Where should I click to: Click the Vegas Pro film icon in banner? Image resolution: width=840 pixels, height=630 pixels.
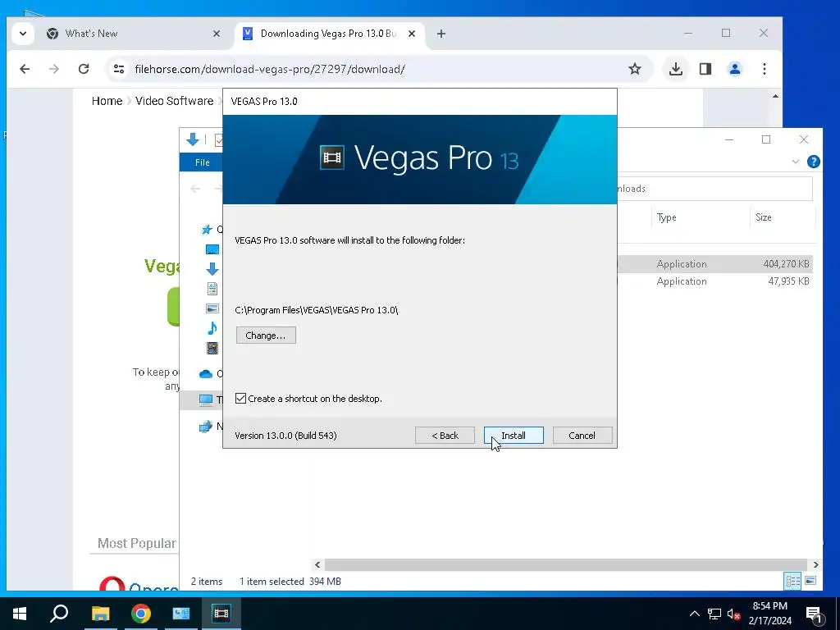click(x=332, y=157)
